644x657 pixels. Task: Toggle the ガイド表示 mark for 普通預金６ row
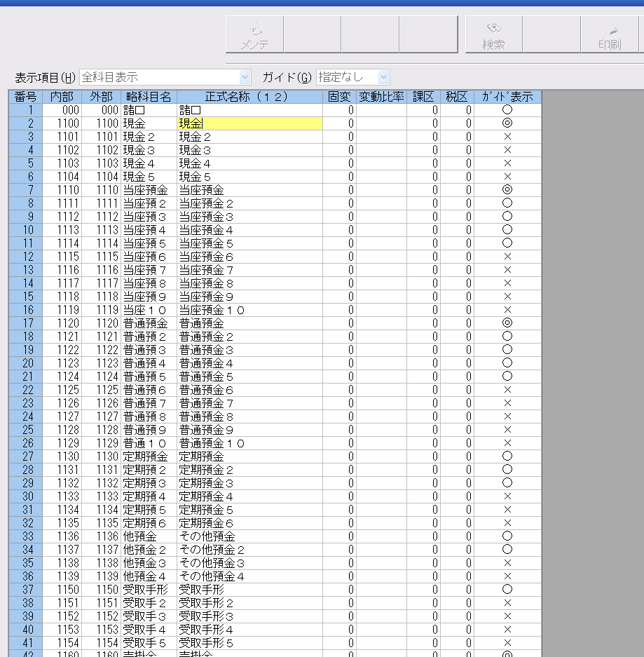coord(507,390)
